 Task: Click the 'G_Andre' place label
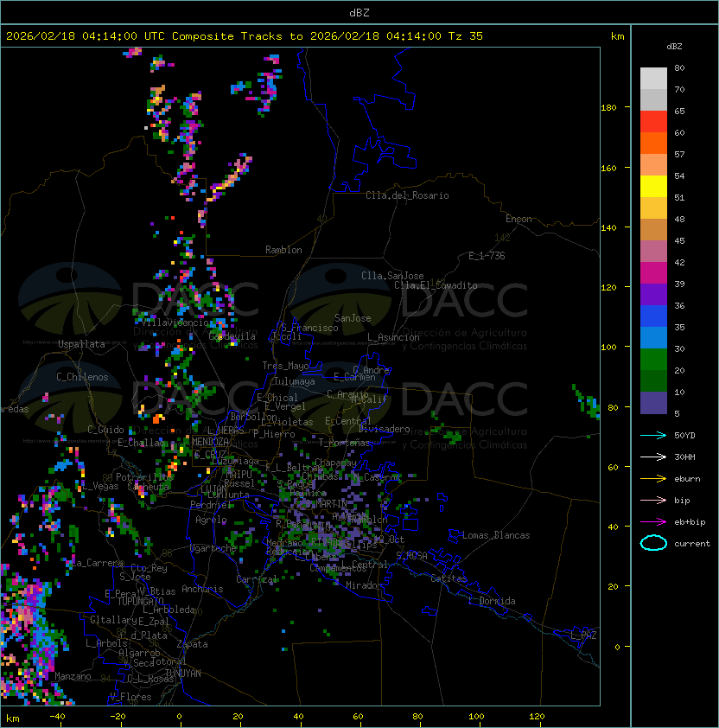click(x=371, y=370)
